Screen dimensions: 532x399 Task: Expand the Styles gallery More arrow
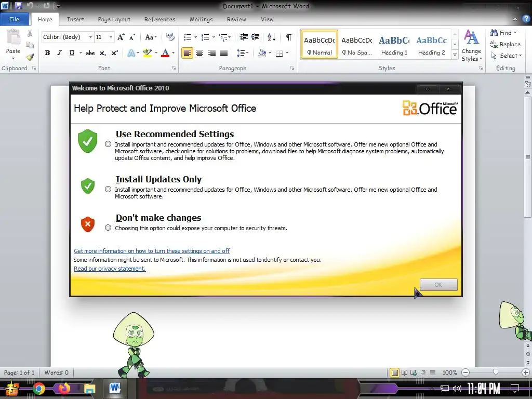pyautogui.click(x=455, y=55)
